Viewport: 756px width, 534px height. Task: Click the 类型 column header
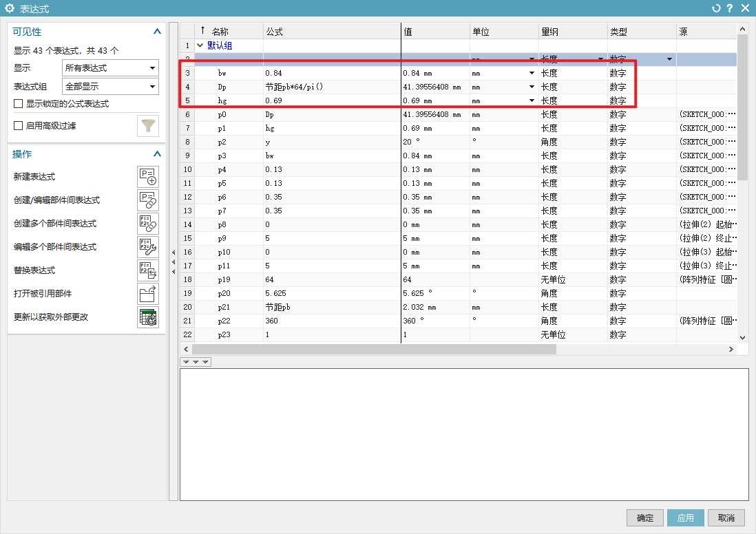(x=642, y=32)
